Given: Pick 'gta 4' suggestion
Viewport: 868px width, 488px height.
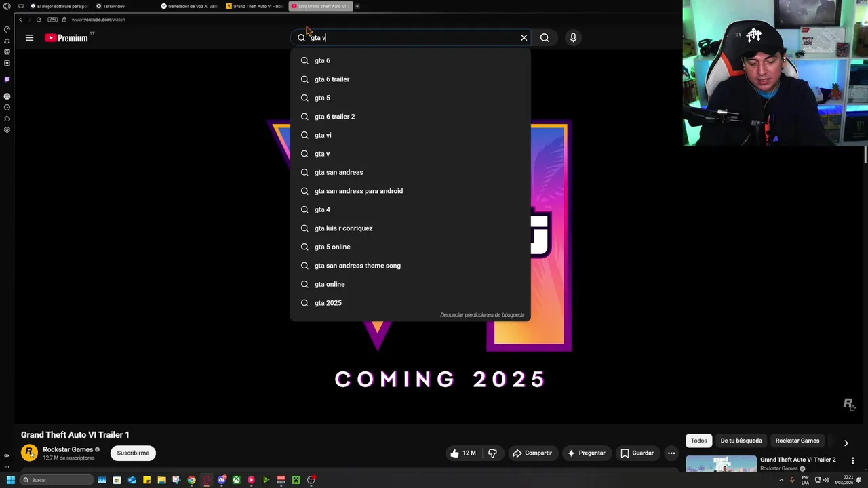Looking at the screenshot, I should pos(410,209).
